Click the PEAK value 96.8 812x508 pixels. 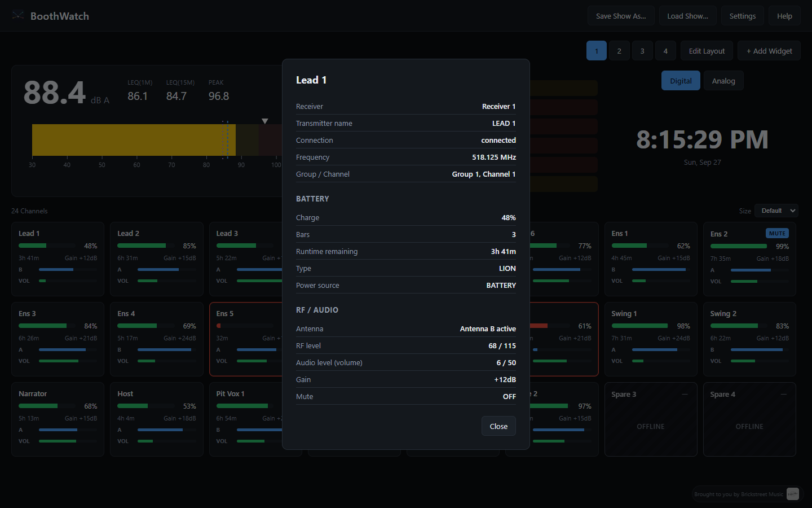click(219, 96)
